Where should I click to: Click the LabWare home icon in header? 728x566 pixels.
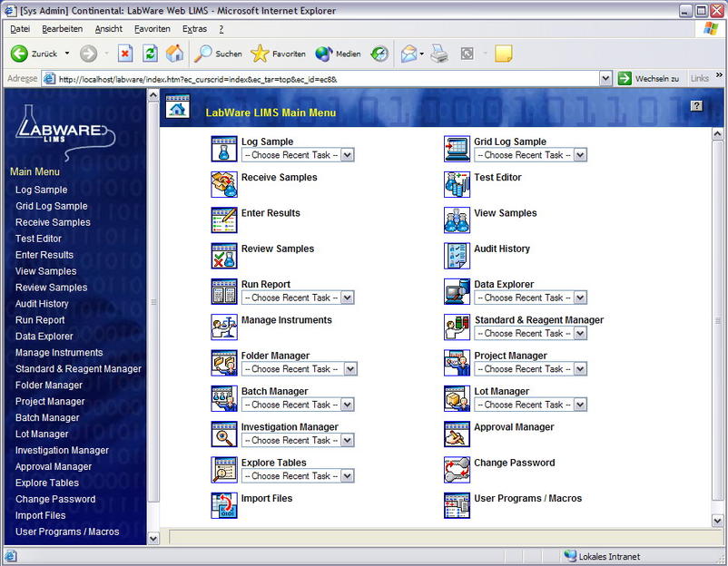(x=177, y=106)
